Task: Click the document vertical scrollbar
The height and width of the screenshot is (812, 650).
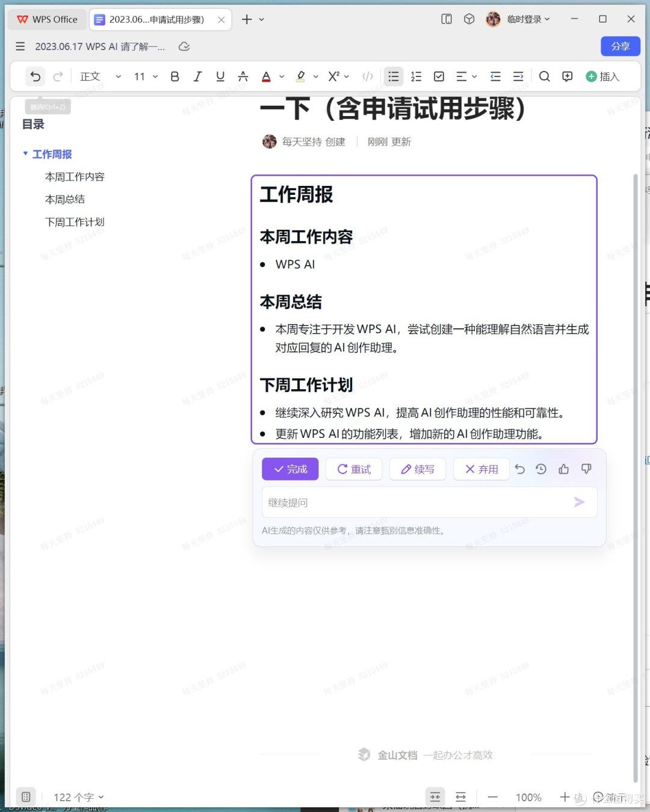Action: (x=635, y=478)
